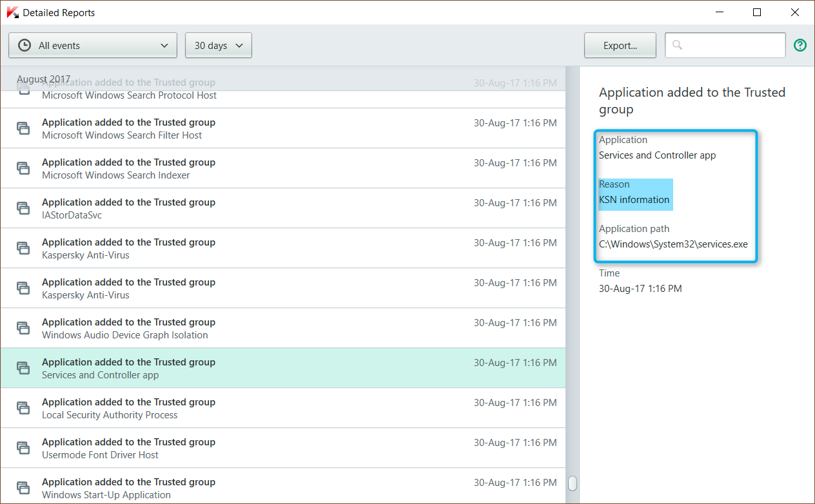Select Microsoft Windows Search Protocol Host event
815x504 pixels.
click(282, 95)
